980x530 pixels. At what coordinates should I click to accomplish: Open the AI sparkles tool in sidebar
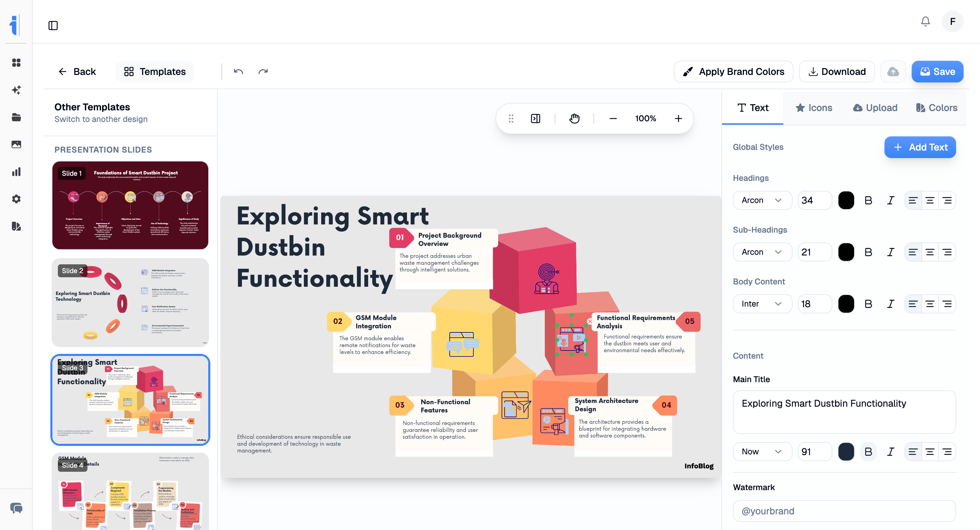coord(16,90)
